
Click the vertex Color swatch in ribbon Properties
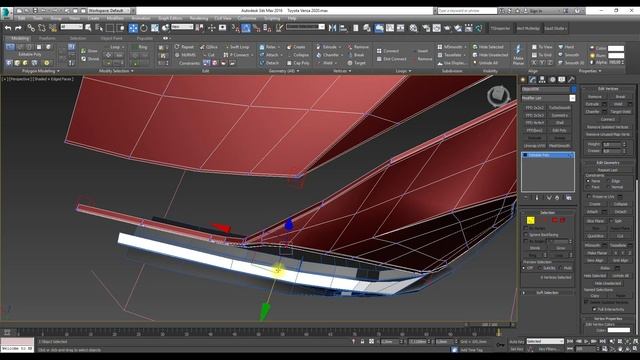click(616, 48)
